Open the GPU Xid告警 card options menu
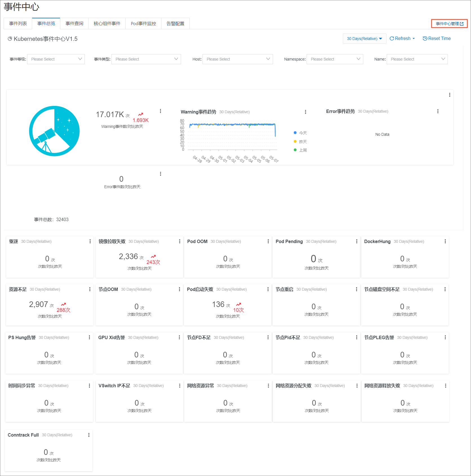471x476 pixels. point(179,337)
